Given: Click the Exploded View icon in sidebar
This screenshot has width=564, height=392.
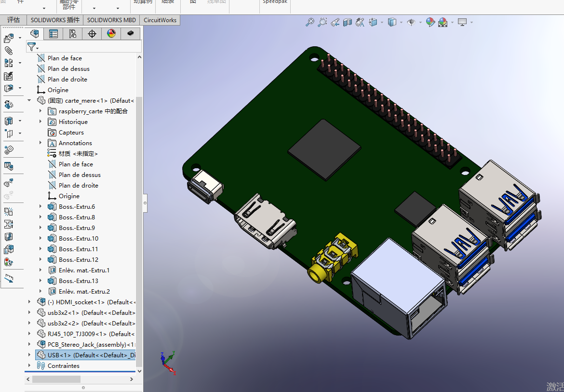Looking at the screenshot, I should point(9,183).
